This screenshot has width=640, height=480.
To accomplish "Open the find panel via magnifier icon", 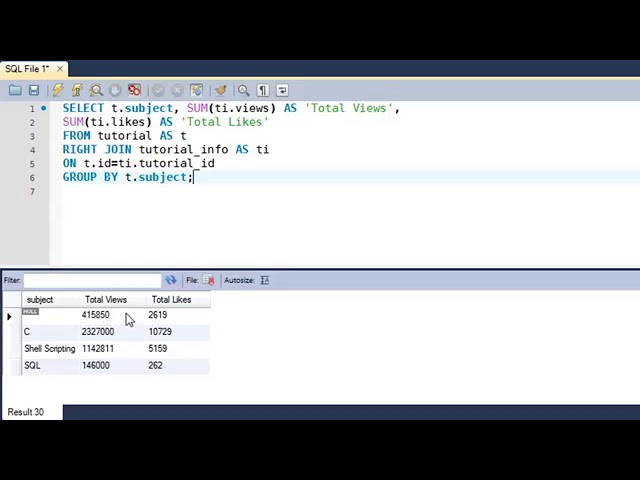I will coord(244,90).
